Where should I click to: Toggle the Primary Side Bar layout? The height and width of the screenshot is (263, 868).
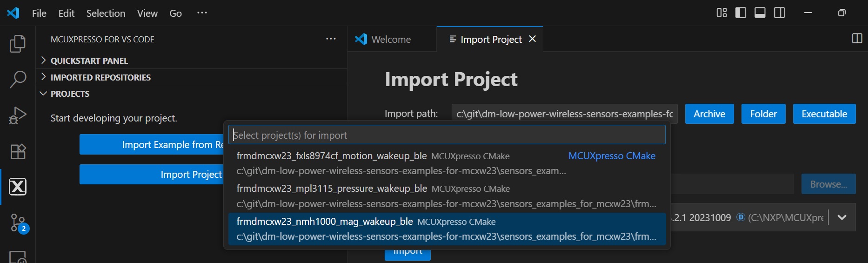(x=741, y=13)
